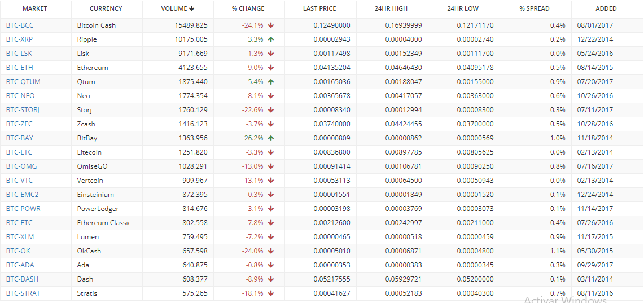
Task: Select the 24hr low 0.03700000
Action: [475, 124]
